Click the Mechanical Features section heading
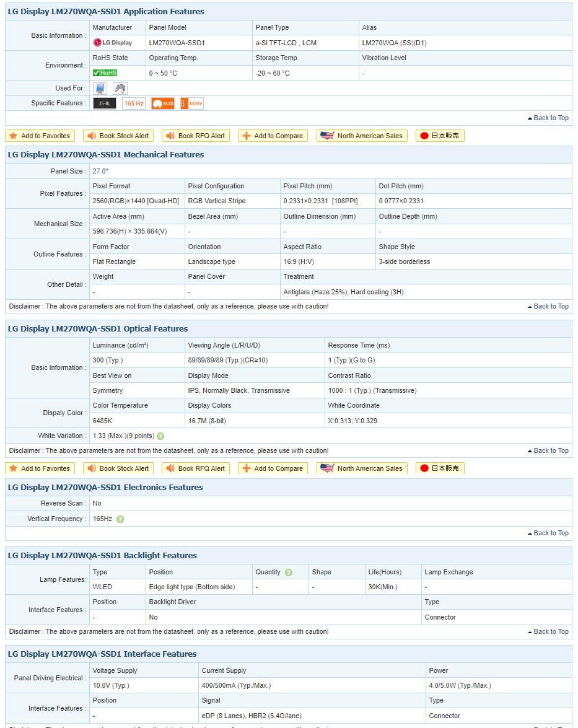 106,155
